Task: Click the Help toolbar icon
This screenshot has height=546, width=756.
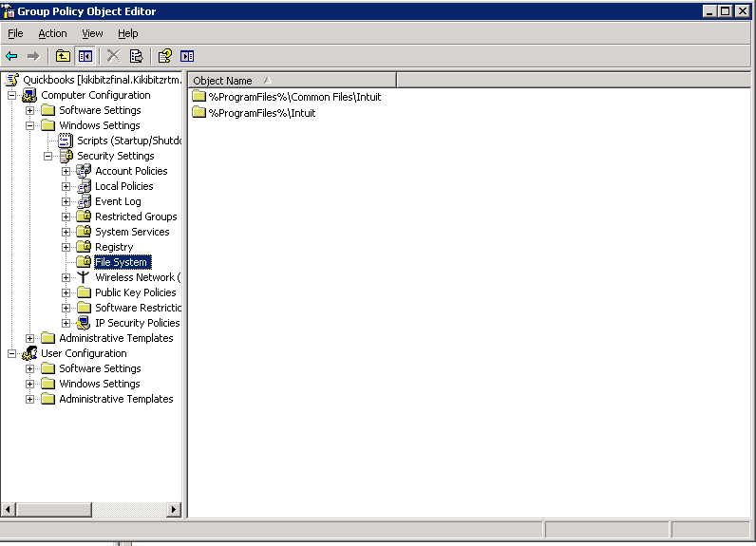Action: [164, 56]
